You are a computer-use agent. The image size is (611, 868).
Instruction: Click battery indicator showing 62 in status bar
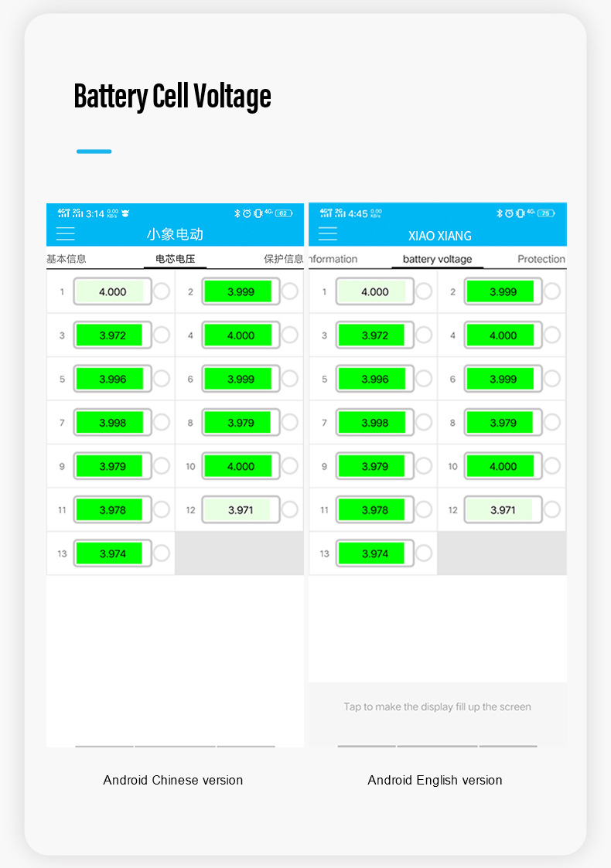(x=284, y=213)
